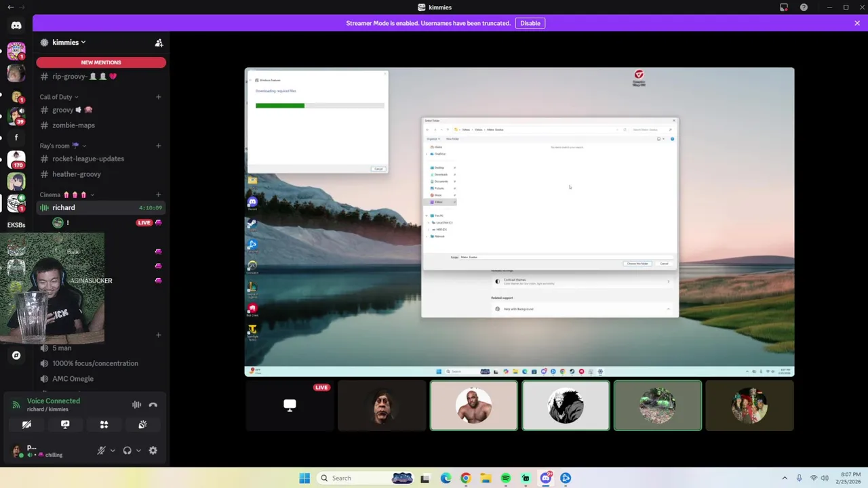Click the Windows Start button
The width and height of the screenshot is (868, 488).
(304, 478)
